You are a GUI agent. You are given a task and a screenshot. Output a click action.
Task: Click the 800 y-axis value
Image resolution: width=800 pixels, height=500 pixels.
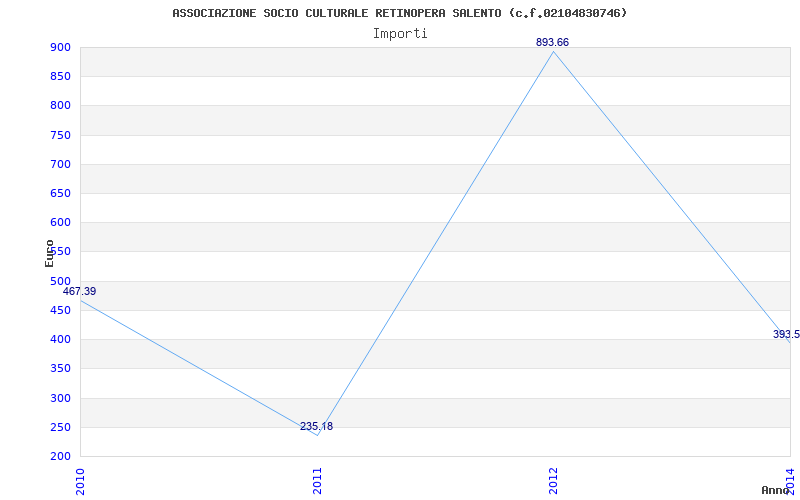[60, 106]
